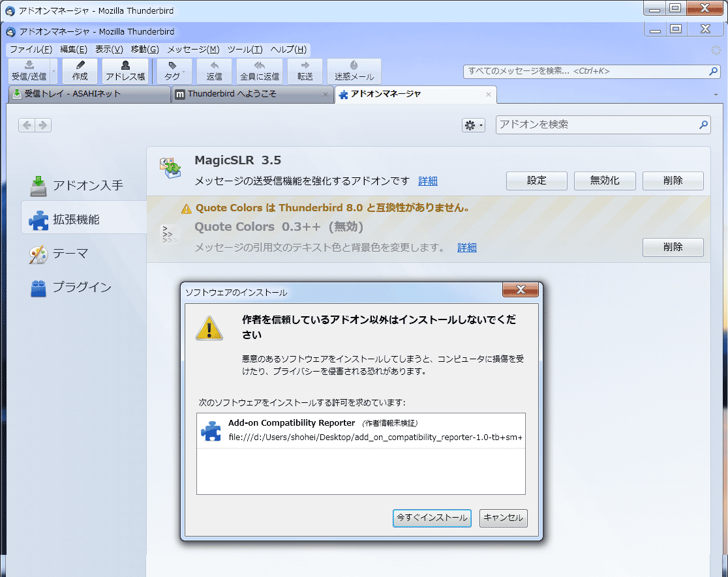Select アドオン入手 in the sidebar
The height and width of the screenshot is (577, 728).
[x=84, y=186]
